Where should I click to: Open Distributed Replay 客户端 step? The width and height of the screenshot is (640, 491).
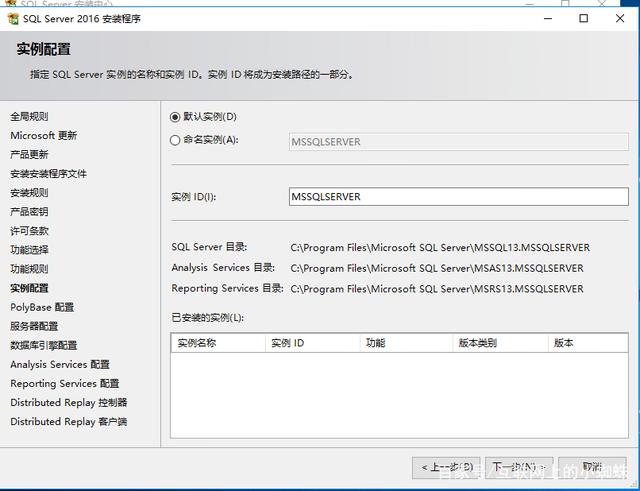pyautogui.click(x=69, y=422)
